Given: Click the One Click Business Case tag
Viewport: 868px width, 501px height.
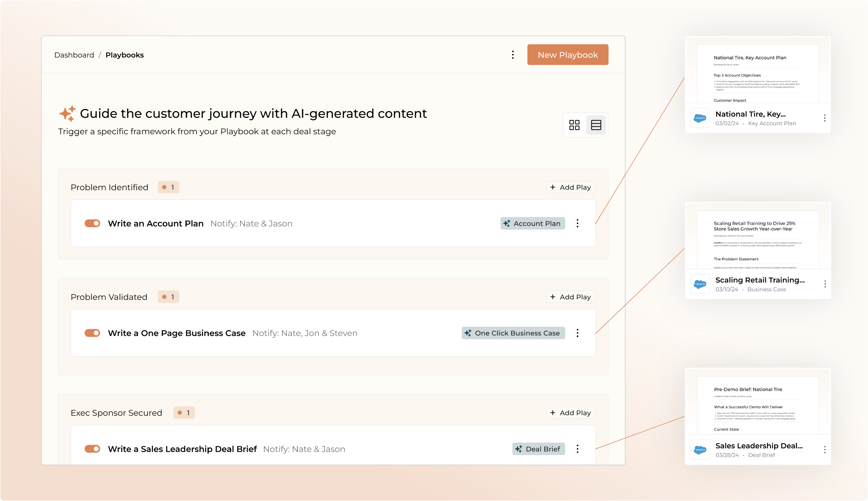Looking at the screenshot, I should (x=513, y=333).
